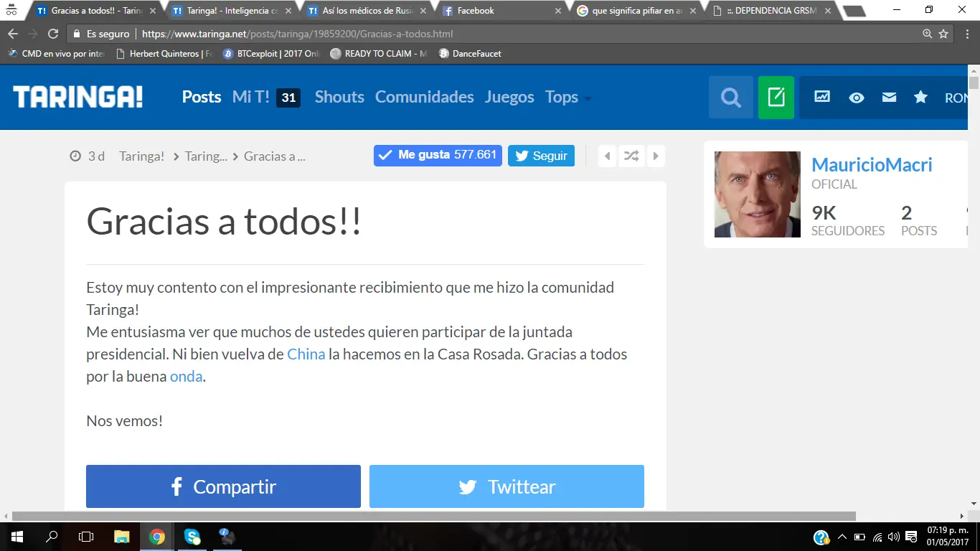The image size is (980, 551).
Task: Click Twittear share button
Action: point(507,486)
